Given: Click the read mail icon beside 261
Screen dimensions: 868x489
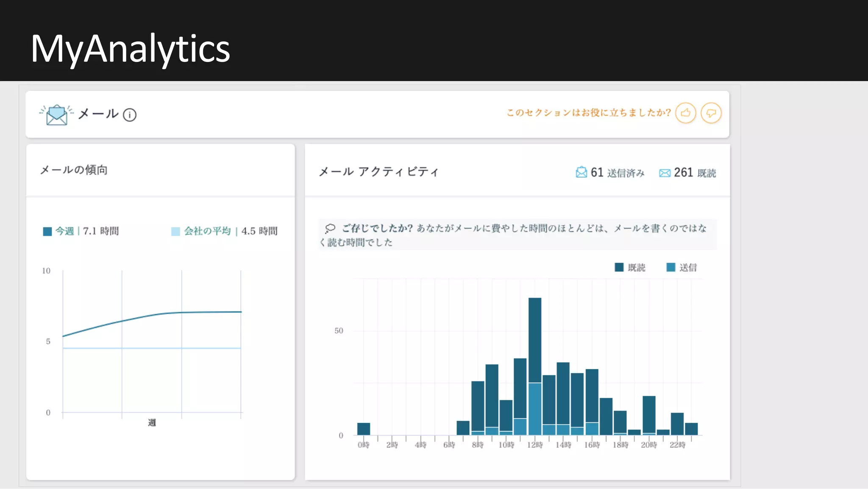Looking at the screenshot, I should tap(665, 173).
